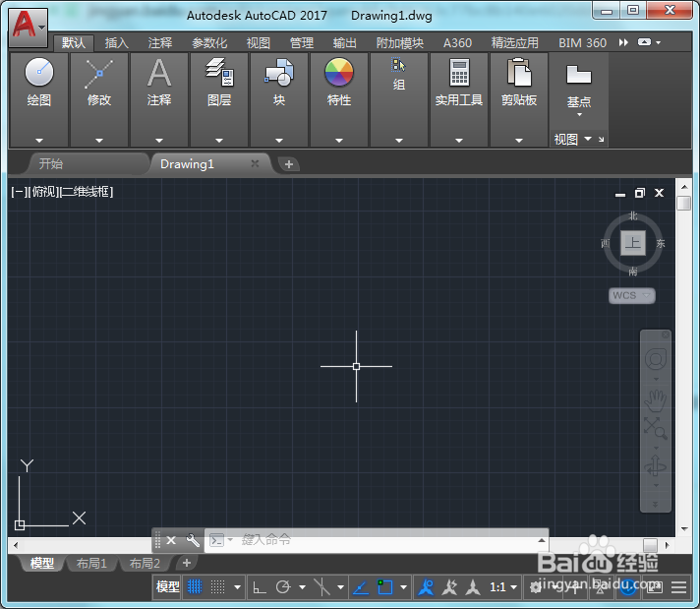Screen dimensions: 700x609
Task: Toggle ortho mode in status bar
Action: tap(260, 586)
